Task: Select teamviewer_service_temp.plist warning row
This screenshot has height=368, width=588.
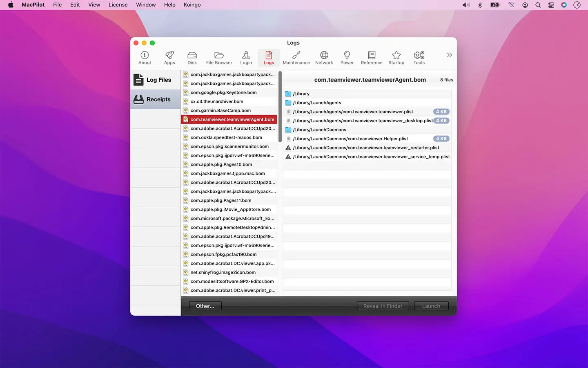Action: tap(367, 157)
